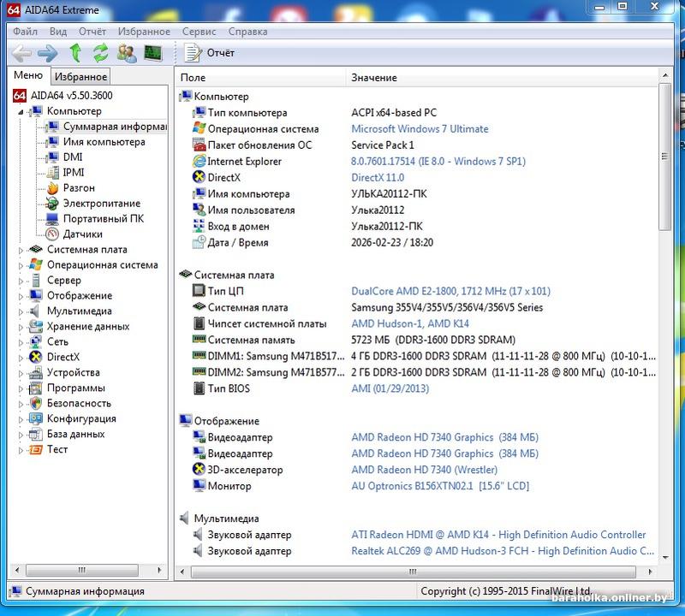Click the Microsoft Windows 7 Ultimate link
Image resolution: width=685 pixels, height=616 pixels.
[x=420, y=129]
